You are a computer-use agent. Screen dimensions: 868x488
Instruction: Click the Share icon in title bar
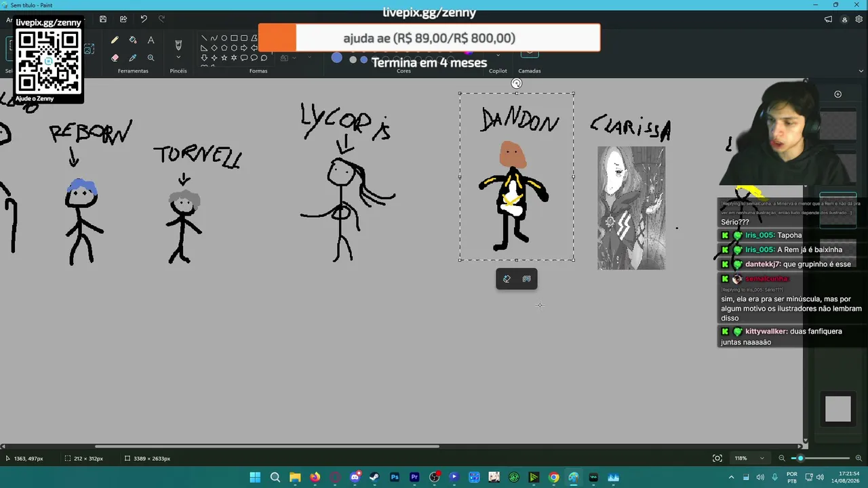coord(123,19)
